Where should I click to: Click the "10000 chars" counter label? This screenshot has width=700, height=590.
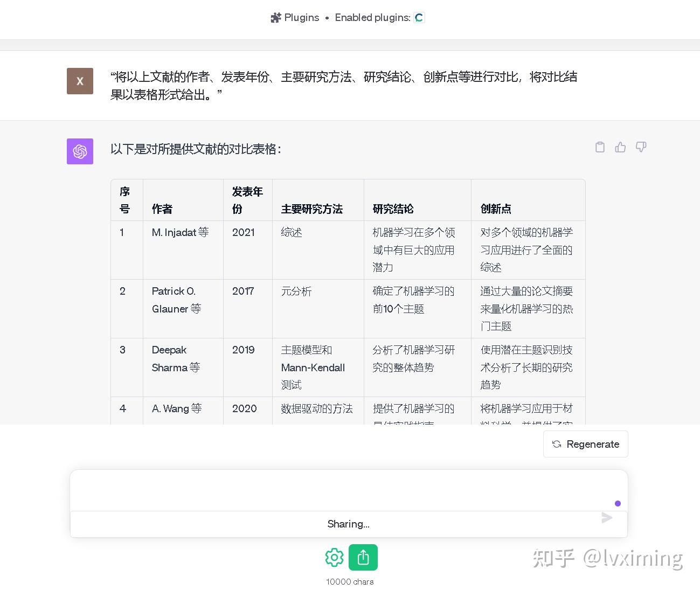point(349,581)
